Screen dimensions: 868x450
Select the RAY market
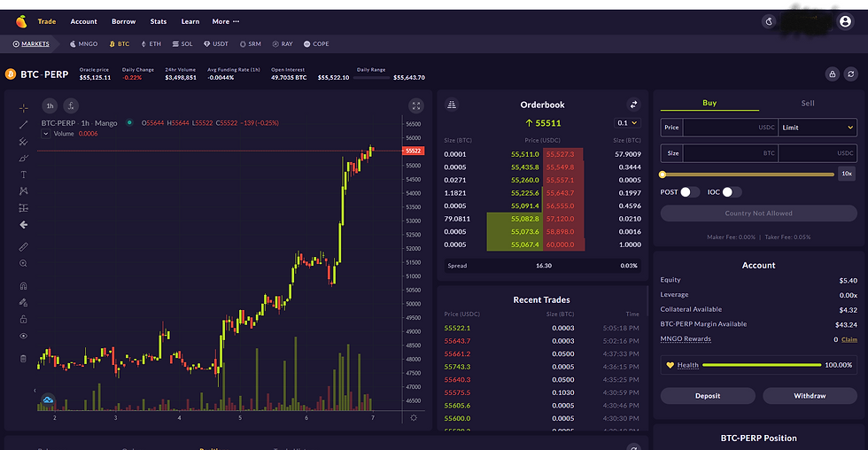pyautogui.click(x=283, y=43)
